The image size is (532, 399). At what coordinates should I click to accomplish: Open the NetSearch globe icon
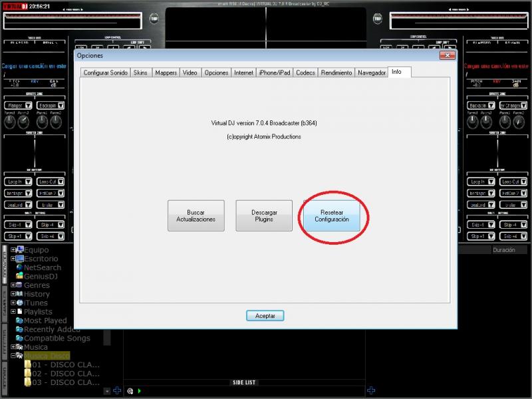[20, 267]
